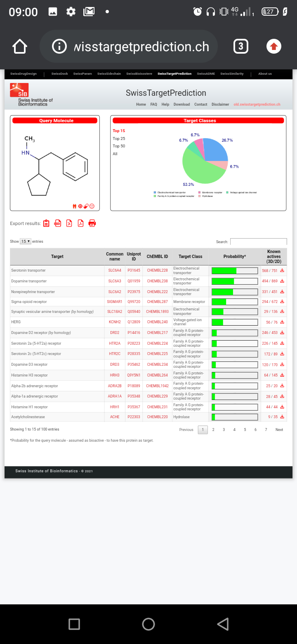
Task: Click the binoculars icon under query molecule
Action: (75, 206)
